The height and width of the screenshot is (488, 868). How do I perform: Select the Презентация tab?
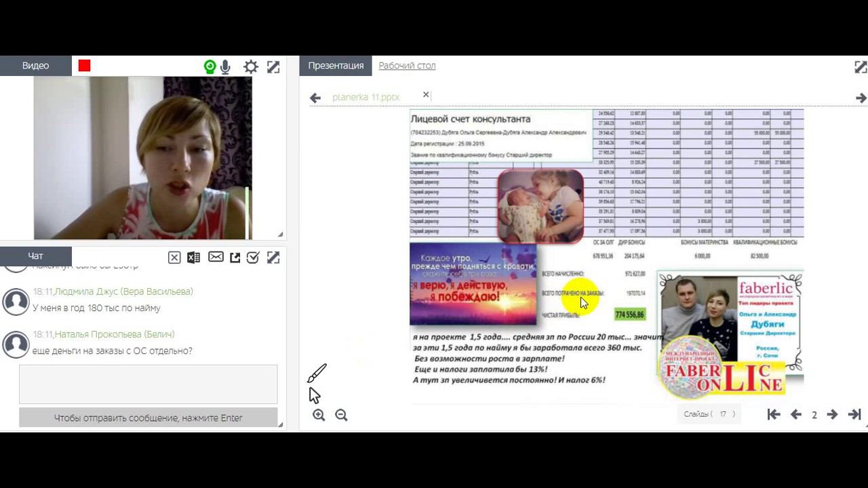pyautogui.click(x=336, y=66)
